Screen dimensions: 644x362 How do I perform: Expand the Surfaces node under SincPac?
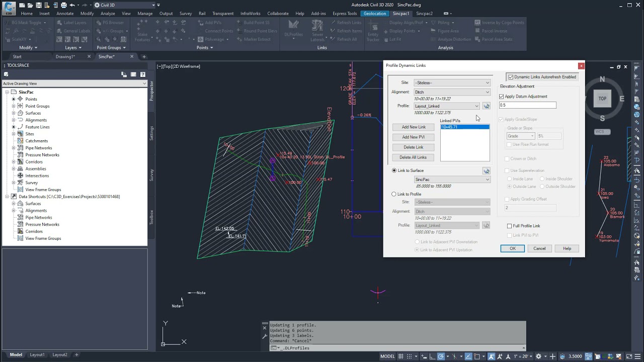pos(14,113)
